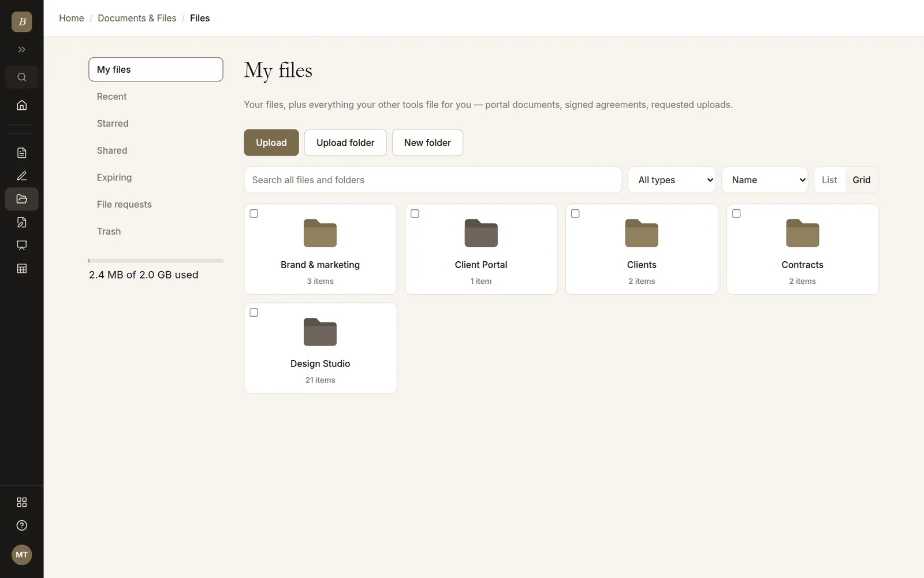Open the table grid icon in sidebar
This screenshot has height=578, width=924.
[22, 268]
